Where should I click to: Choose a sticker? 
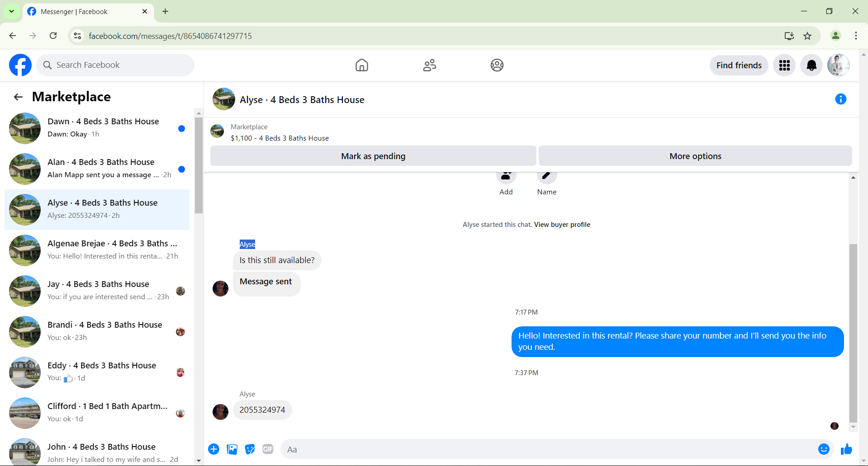(x=250, y=449)
